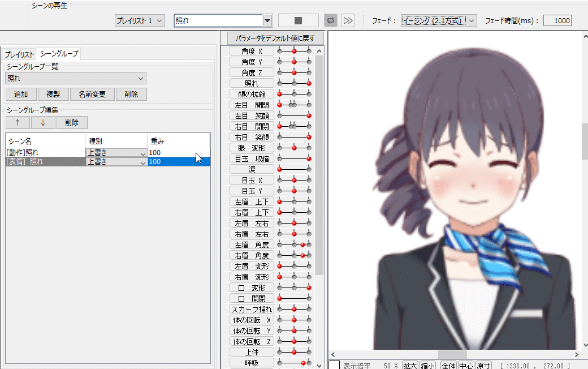Click the 角度 Z parameter button
The image size is (588, 369).
coord(252,72)
